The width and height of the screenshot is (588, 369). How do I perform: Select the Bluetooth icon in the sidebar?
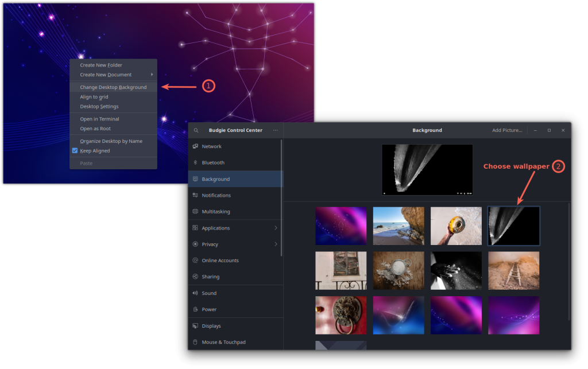coord(196,162)
